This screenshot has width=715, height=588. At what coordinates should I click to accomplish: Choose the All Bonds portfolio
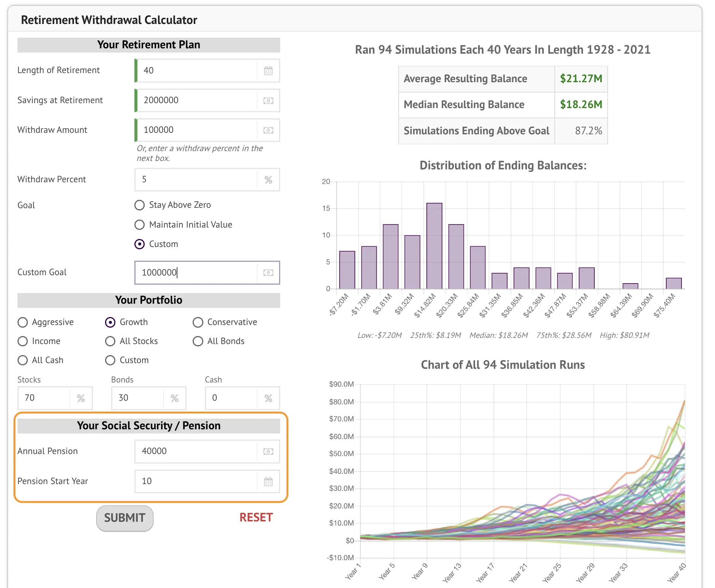point(198,341)
